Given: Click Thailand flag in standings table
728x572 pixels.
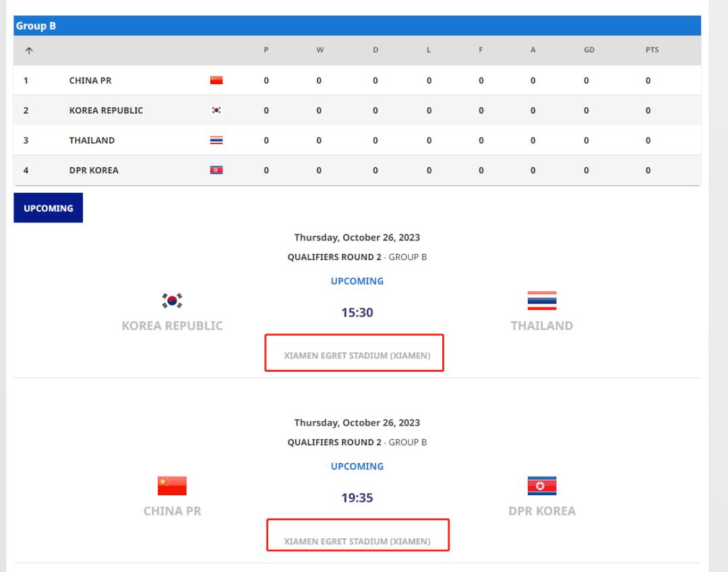Looking at the screenshot, I should pos(216,140).
